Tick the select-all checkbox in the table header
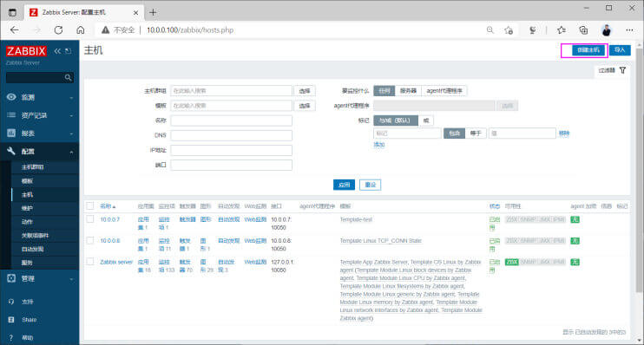Screen dimensions: 644x345 (x=90, y=206)
